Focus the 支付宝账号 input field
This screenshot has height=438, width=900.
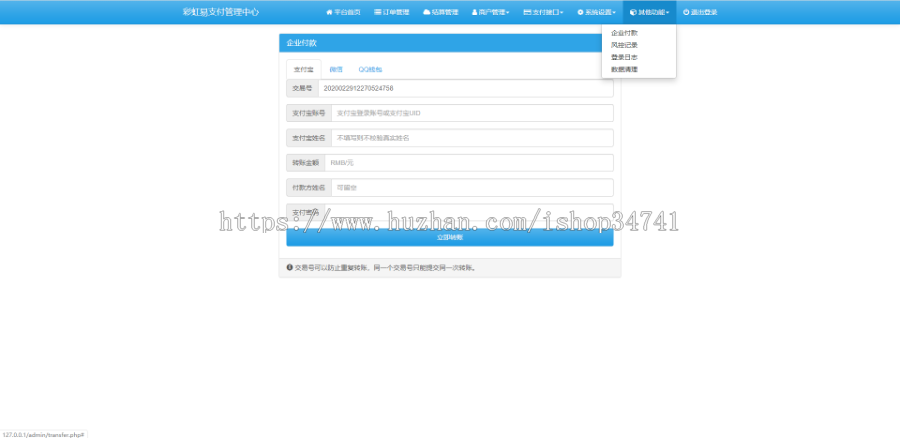point(472,113)
